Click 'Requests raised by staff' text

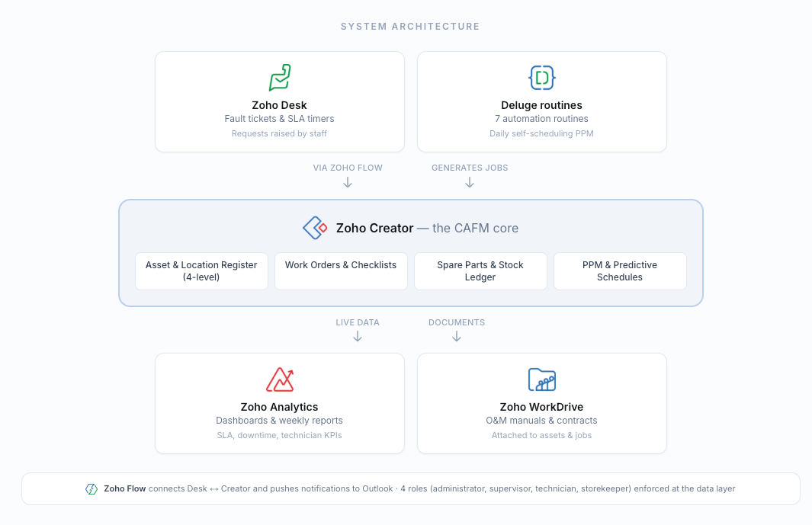pos(279,133)
